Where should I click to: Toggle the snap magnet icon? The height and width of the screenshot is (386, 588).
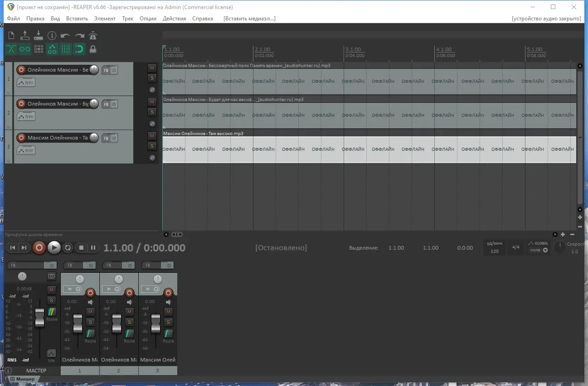point(79,49)
